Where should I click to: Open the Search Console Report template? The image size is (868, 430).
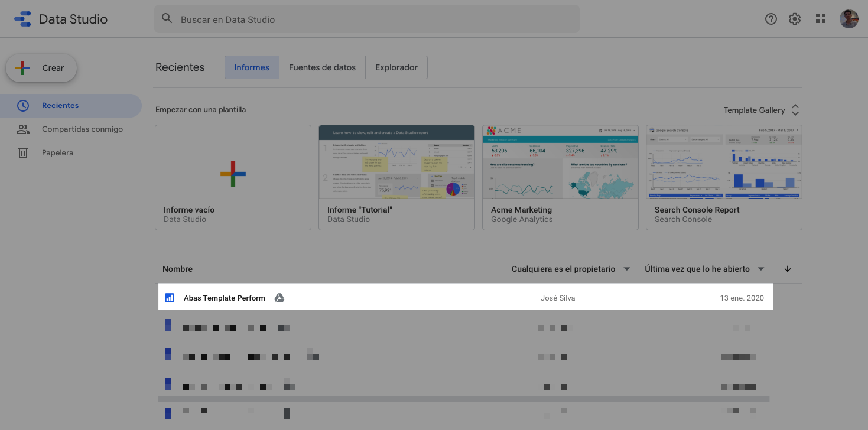point(724,177)
